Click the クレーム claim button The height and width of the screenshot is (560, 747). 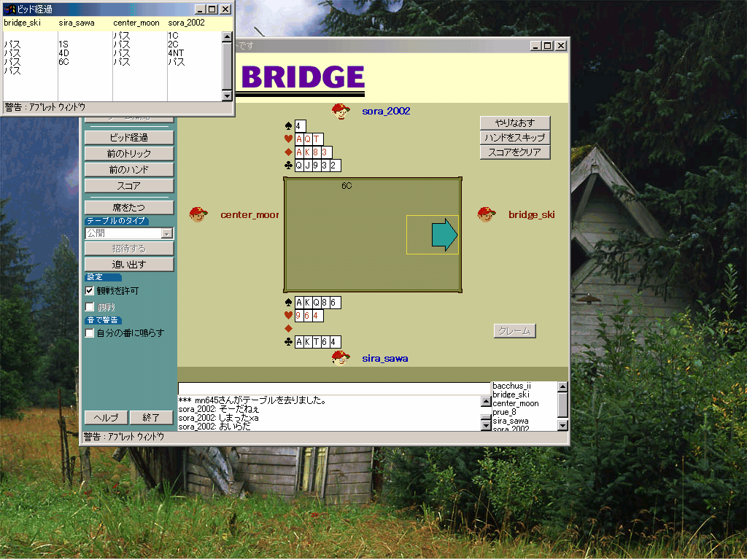pyautogui.click(x=515, y=331)
